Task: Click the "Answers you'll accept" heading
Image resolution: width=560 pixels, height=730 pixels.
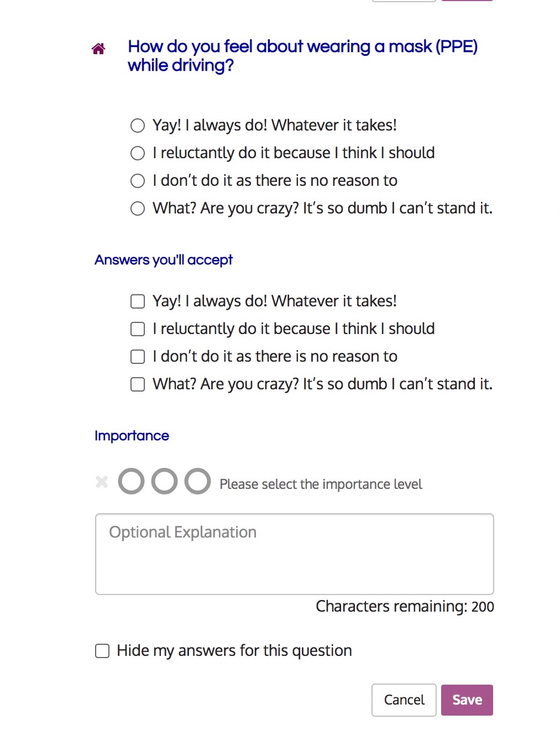Action: pos(164,260)
